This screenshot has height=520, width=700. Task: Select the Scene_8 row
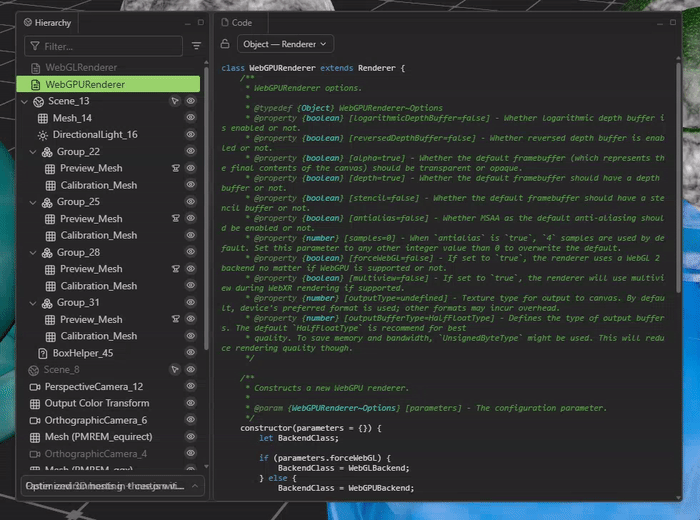108,370
